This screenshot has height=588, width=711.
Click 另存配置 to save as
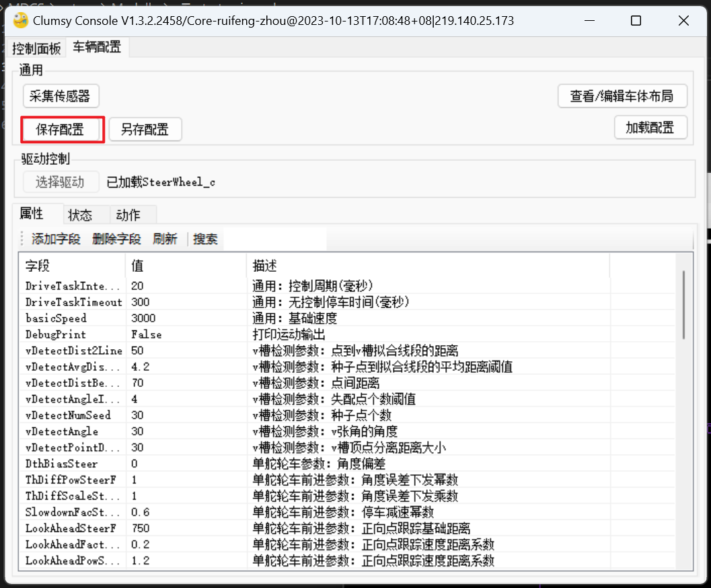click(145, 130)
